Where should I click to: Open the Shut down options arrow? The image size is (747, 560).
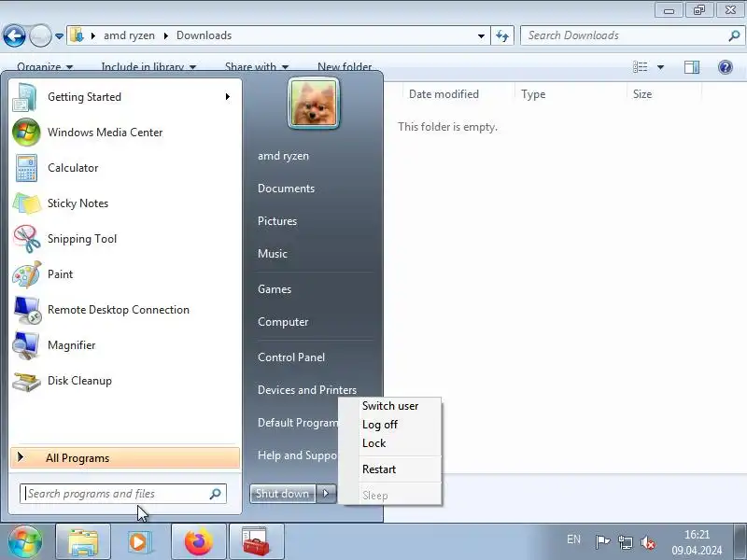pos(326,494)
